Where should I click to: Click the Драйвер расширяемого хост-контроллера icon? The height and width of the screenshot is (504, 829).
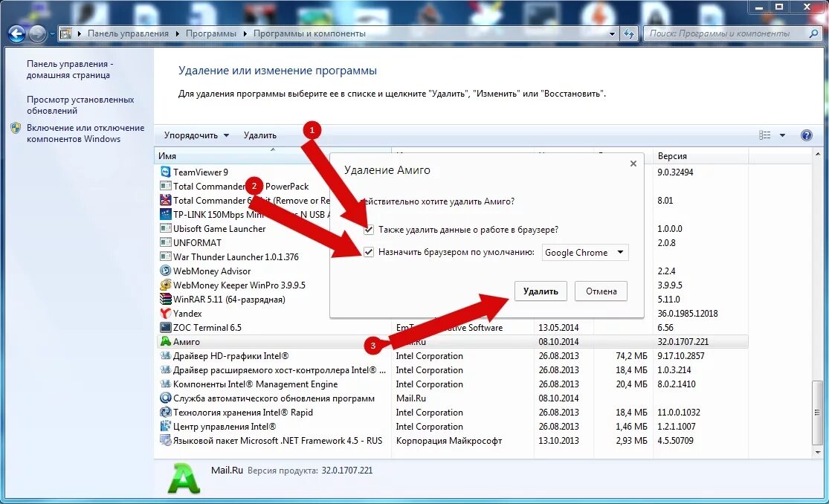166,369
